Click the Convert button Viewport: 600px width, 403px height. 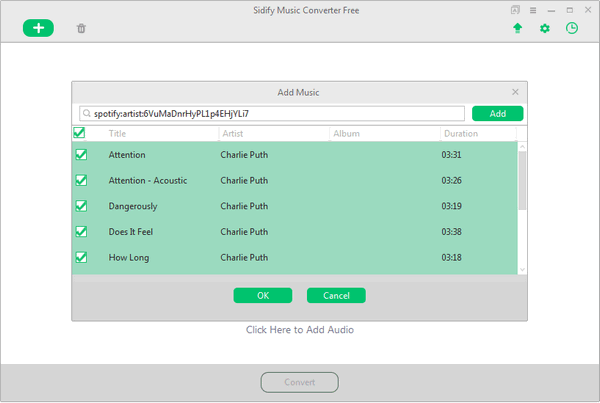pos(300,382)
